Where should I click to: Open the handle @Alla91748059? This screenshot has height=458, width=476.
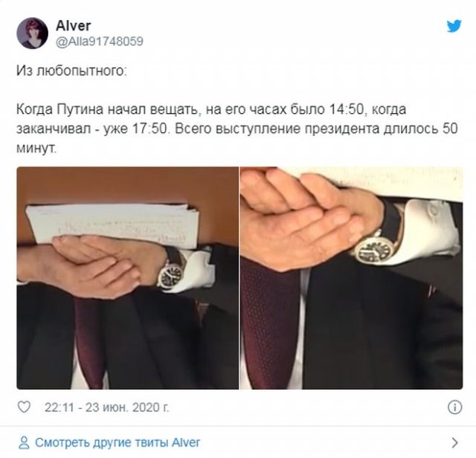pos(99,42)
